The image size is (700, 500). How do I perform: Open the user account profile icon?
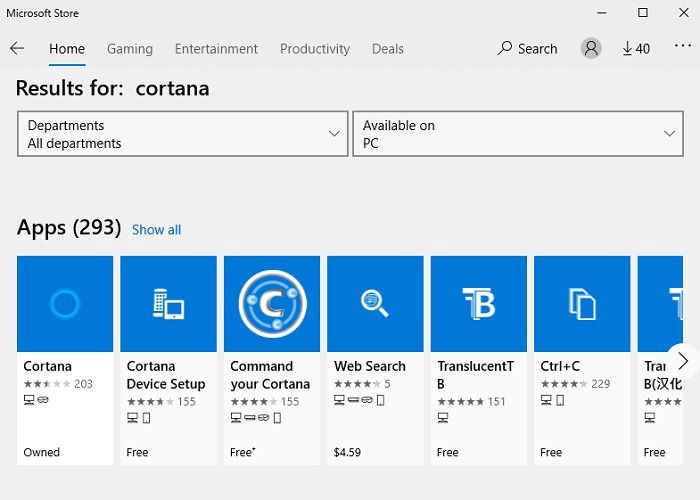pos(591,48)
